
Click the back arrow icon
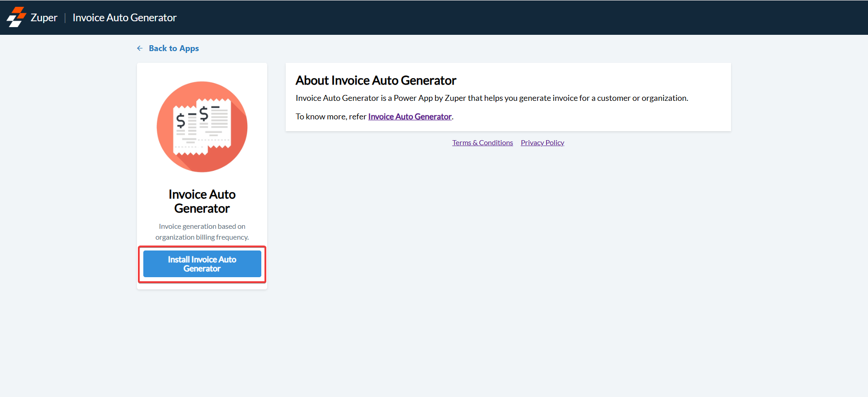click(140, 48)
